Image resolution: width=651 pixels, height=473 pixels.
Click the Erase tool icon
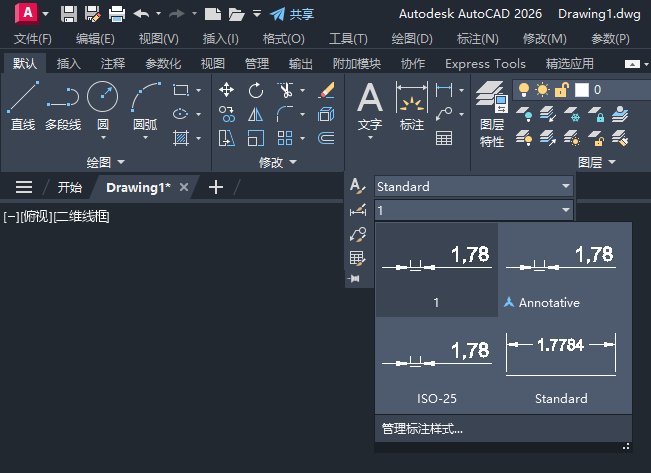(326, 90)
